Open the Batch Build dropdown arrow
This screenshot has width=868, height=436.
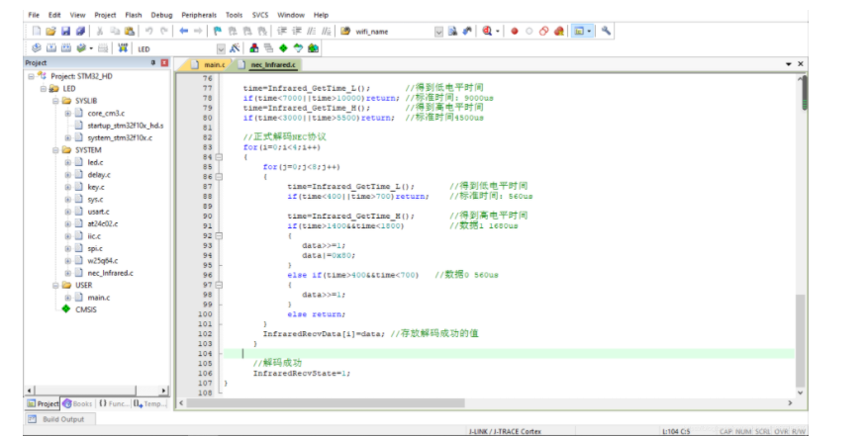[91, 48]
